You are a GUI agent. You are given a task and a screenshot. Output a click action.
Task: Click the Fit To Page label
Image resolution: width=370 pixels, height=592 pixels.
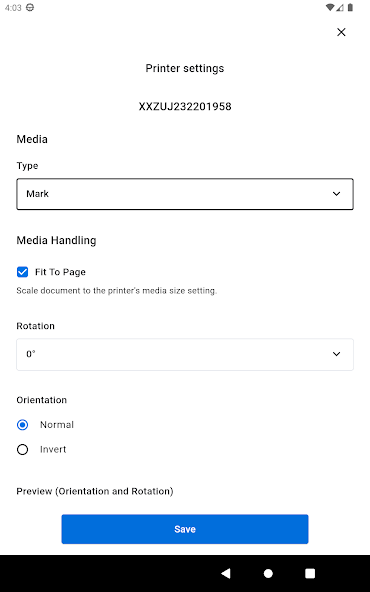[x=60, y=272]
